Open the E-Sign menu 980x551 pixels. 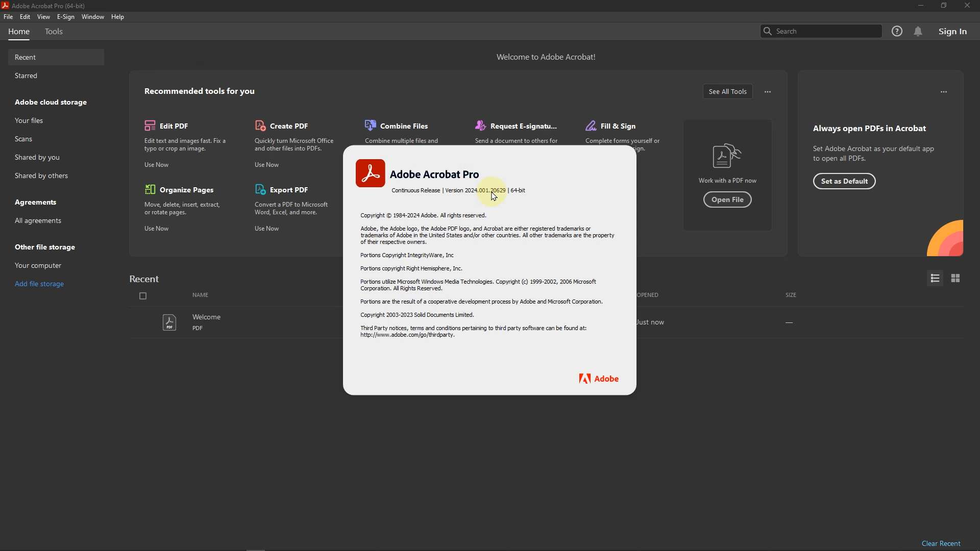coord(65,17)
